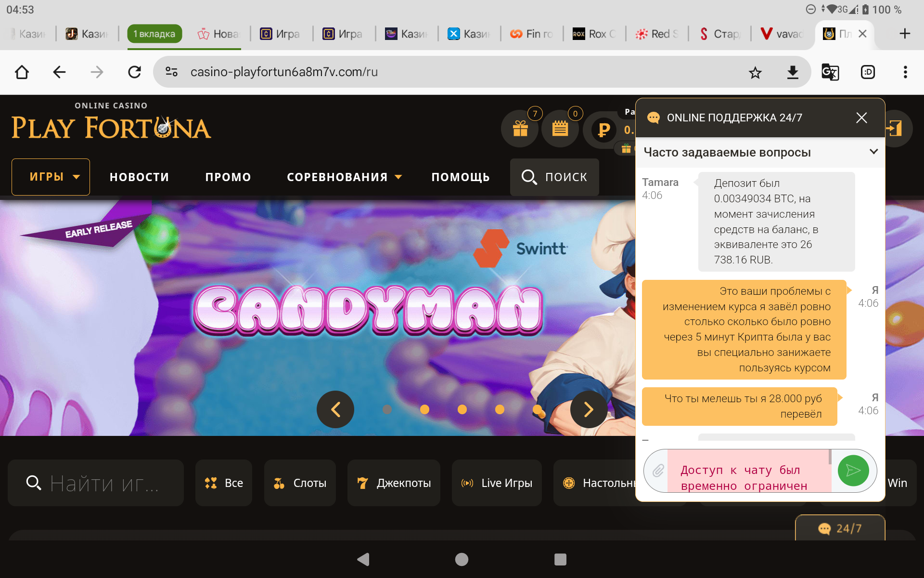Open the ИГРЫ dropdown menu
The image size is (924, 578).
click(51, 177)
